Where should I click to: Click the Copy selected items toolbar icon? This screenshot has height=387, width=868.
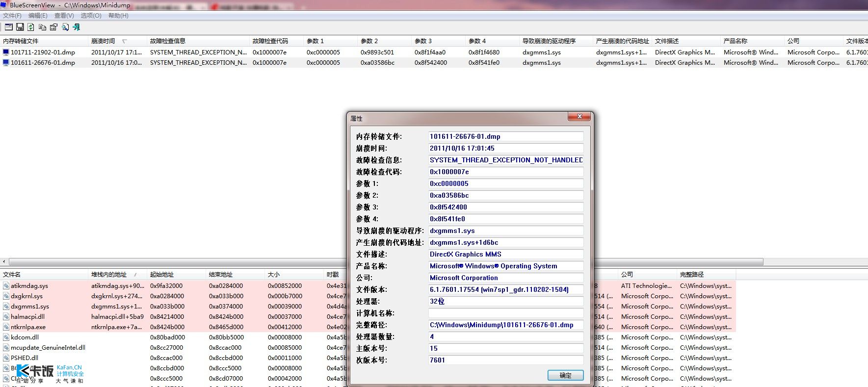(x=42, y=27)
